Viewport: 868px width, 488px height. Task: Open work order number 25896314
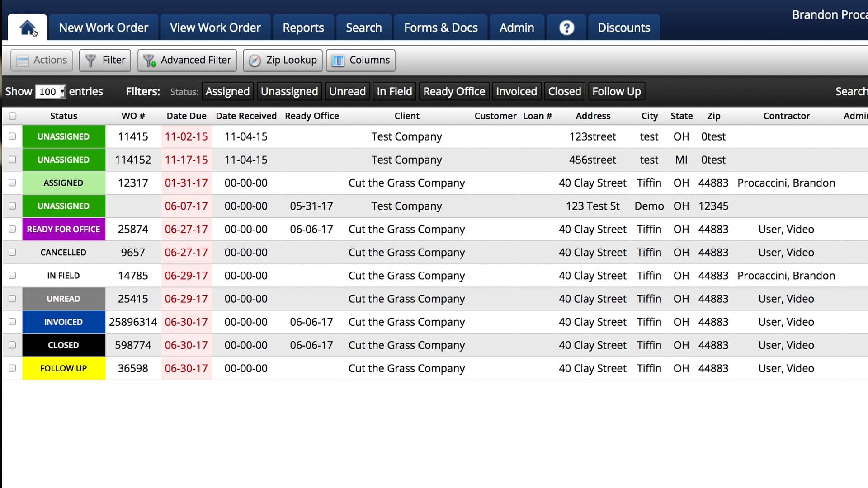[x=133, y=322]
